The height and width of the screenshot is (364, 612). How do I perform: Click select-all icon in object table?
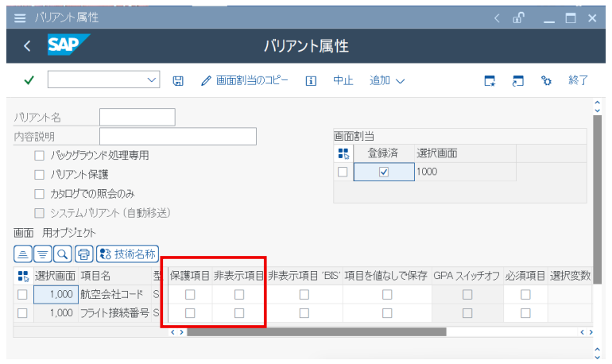[23, 277]
